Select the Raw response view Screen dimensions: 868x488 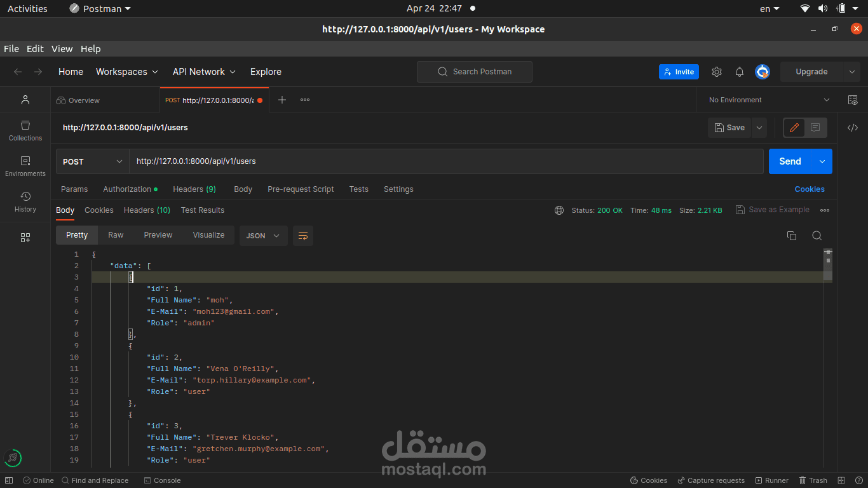click(x=116, y=235)
